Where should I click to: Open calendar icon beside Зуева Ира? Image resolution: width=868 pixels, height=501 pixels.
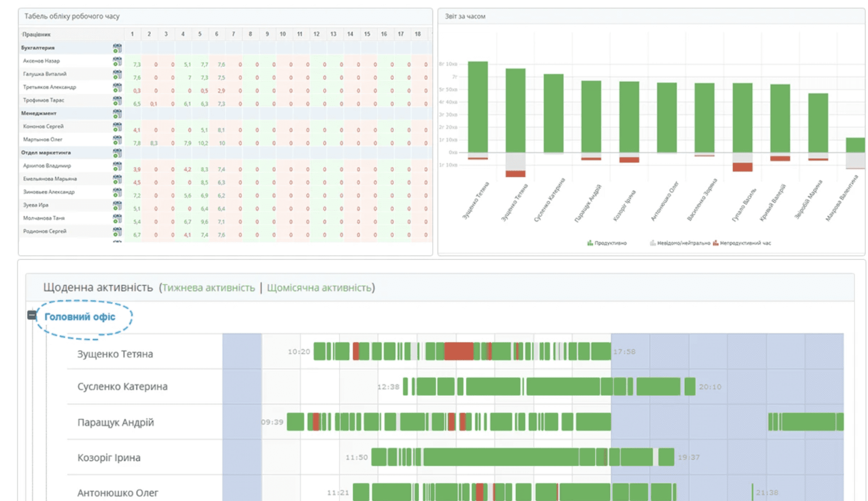point(117,206)
